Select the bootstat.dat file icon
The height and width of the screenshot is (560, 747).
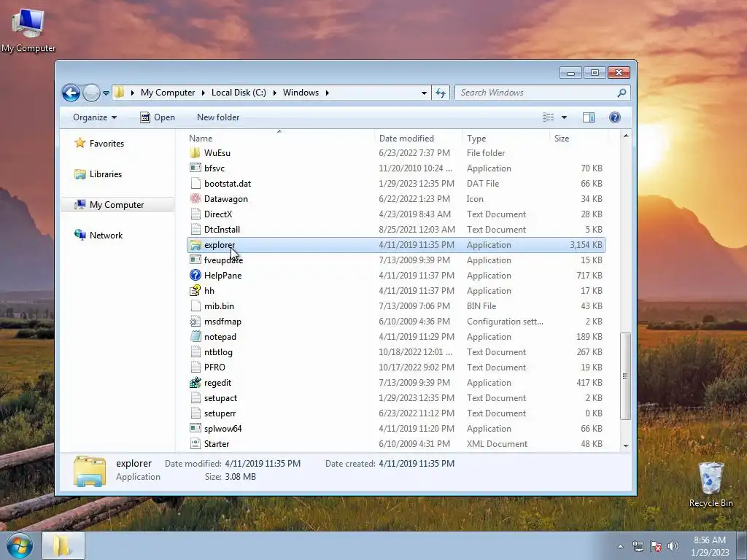coord(196,183)
